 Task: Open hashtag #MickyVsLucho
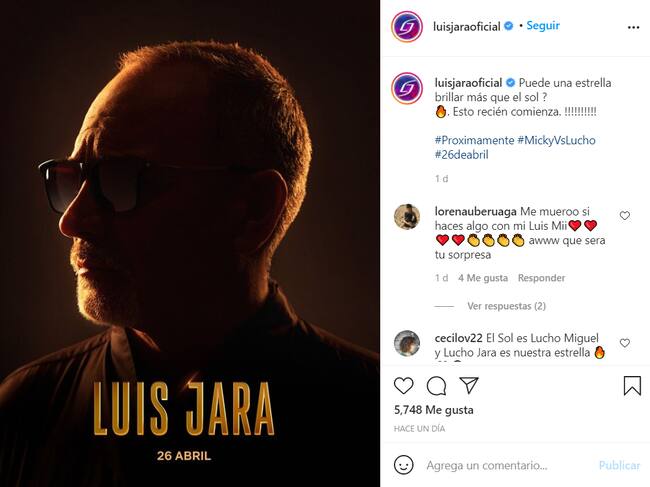tap(556, 140)
